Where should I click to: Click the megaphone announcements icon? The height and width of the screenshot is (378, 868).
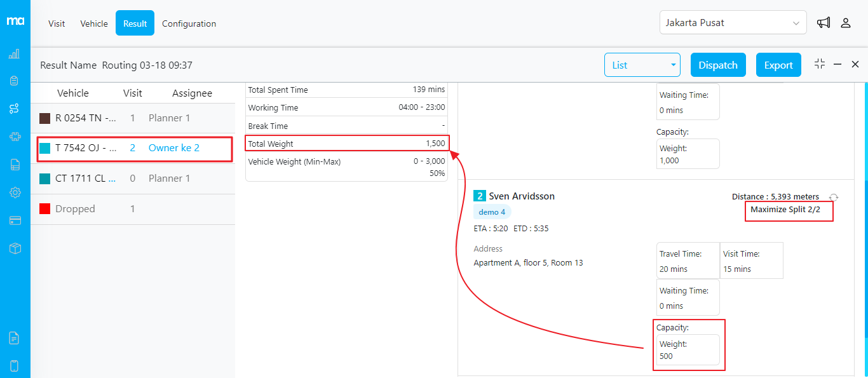click(824, 23)
